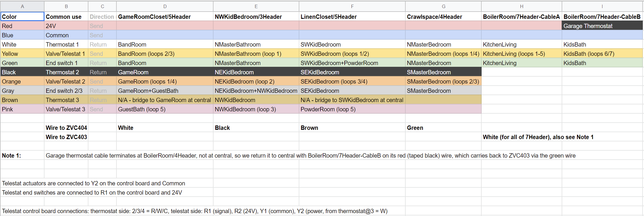
Task: Select 'GuestBath (loop 5)' cell
Action: click(x=165, y=109)
